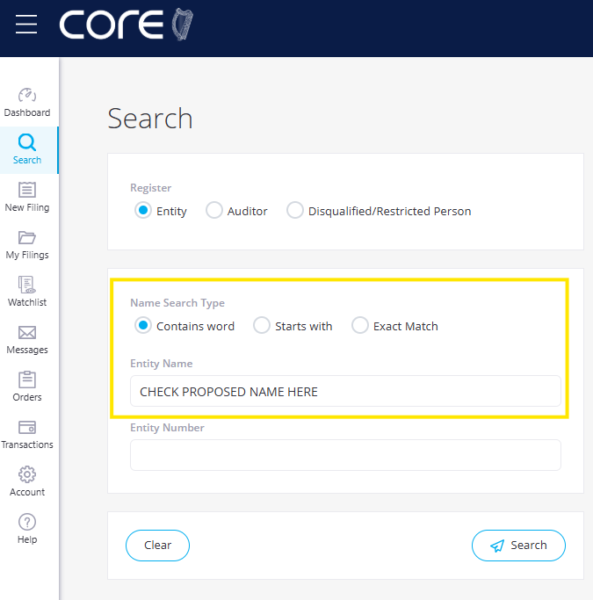Click the New Filing label
The image size is (593, 600).
(x=27, y=207)
